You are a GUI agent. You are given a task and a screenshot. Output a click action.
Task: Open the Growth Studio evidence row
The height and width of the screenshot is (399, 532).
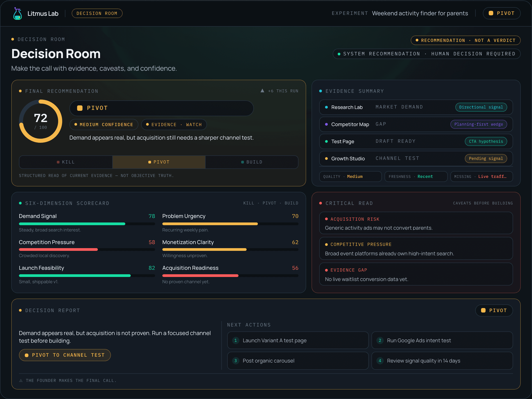click(416, 159)
